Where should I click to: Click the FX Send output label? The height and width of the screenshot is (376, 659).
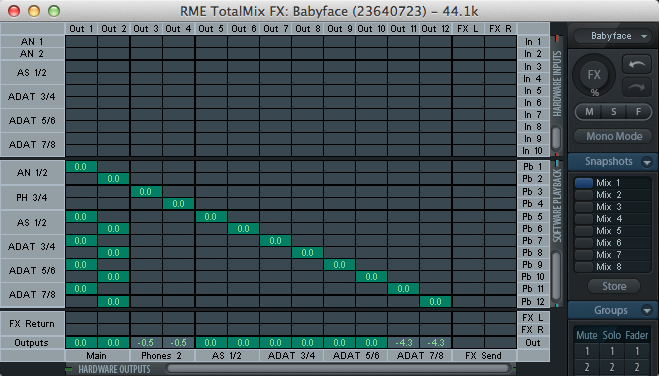484,356
